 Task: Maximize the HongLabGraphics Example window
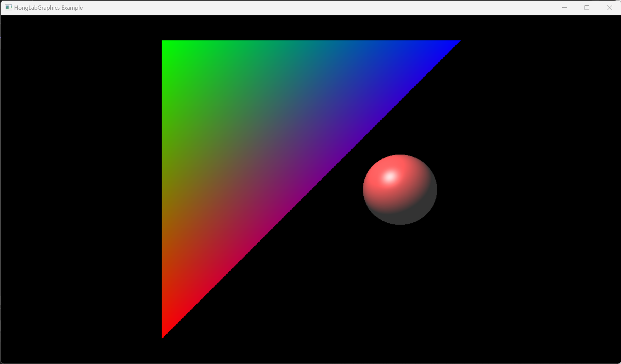pyautogui.click(x=587, y=7)
